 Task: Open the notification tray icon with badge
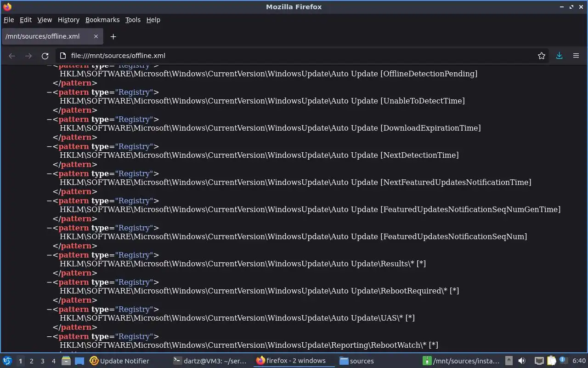tap(564, 361)
